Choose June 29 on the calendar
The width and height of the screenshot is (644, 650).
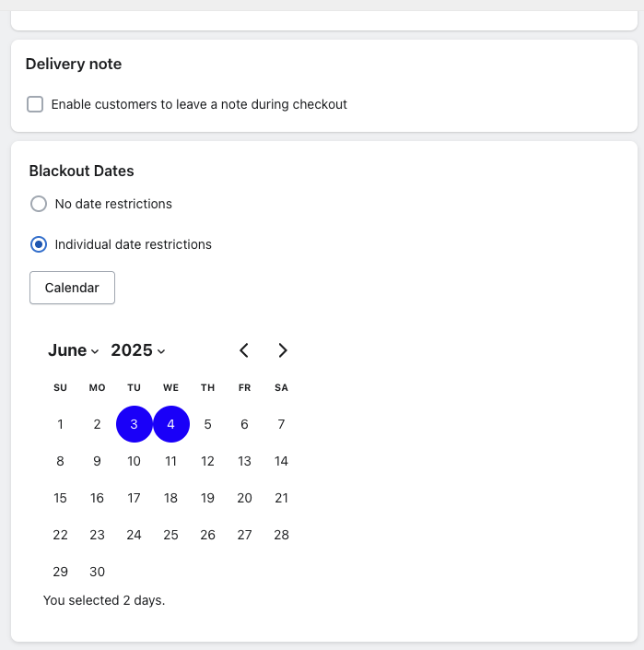pyautogui.click(x=60, y=572)
